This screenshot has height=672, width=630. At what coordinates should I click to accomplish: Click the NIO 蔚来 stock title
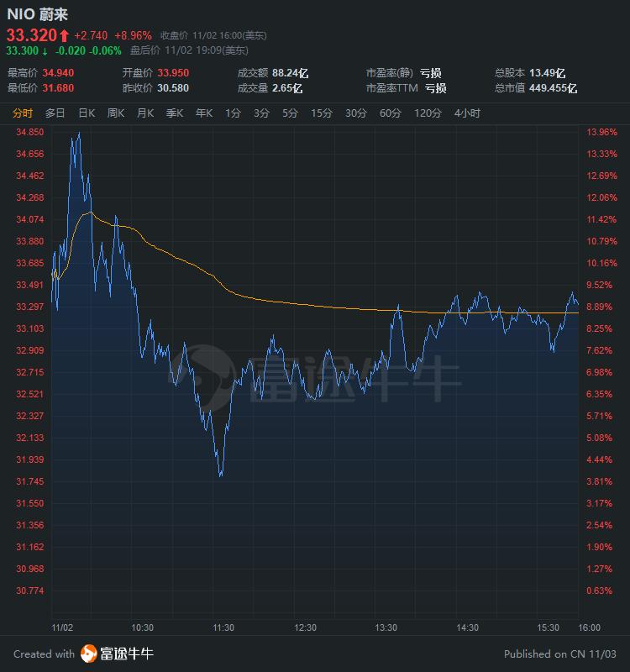pos(37,14)
